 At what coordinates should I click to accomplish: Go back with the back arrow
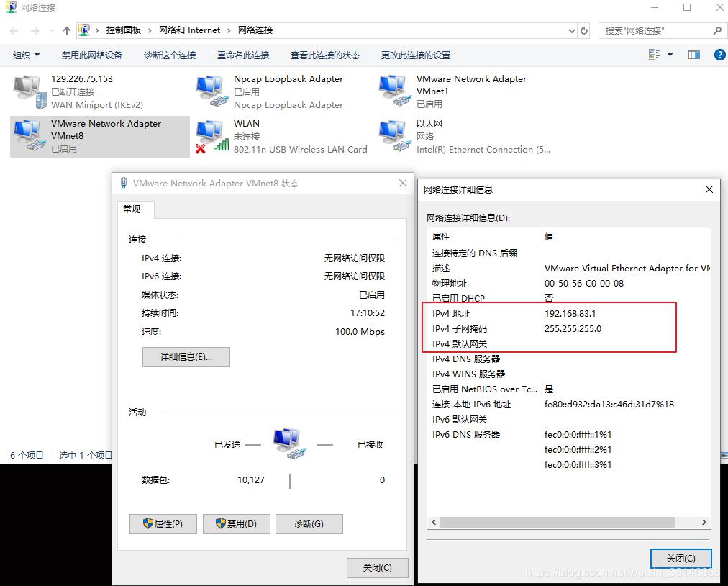click(14, 31)
